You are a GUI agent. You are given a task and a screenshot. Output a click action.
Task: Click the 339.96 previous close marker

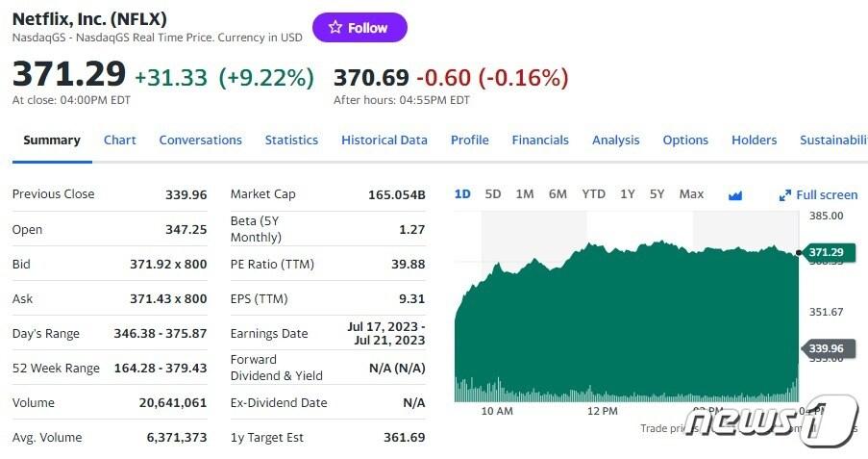825,348
